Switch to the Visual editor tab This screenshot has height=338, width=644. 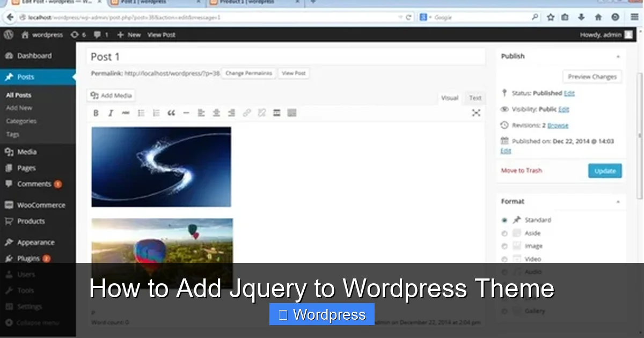click(x=450, y=98)
